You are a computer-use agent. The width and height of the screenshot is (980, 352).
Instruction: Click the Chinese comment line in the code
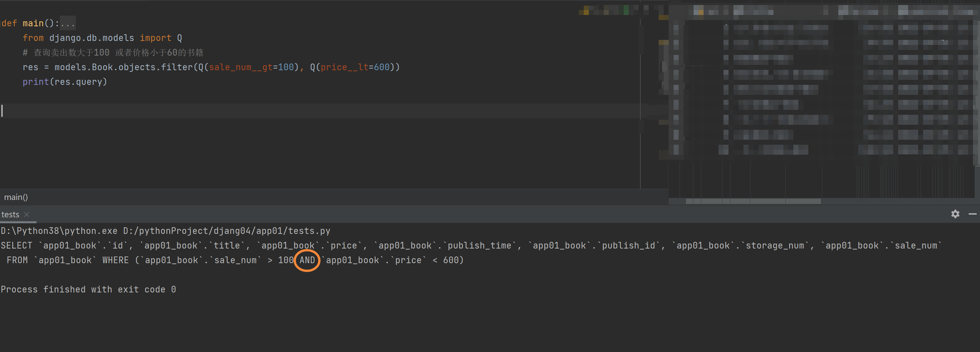113,53
